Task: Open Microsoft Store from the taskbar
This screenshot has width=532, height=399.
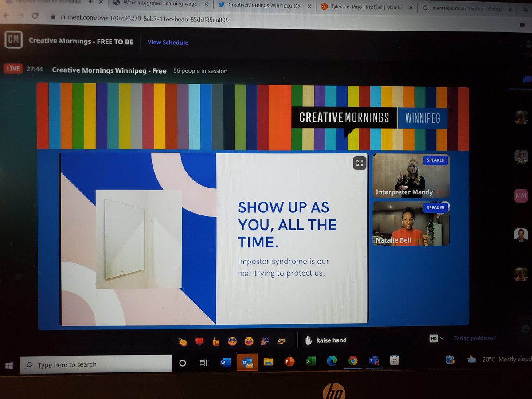Action: (394, 360)
